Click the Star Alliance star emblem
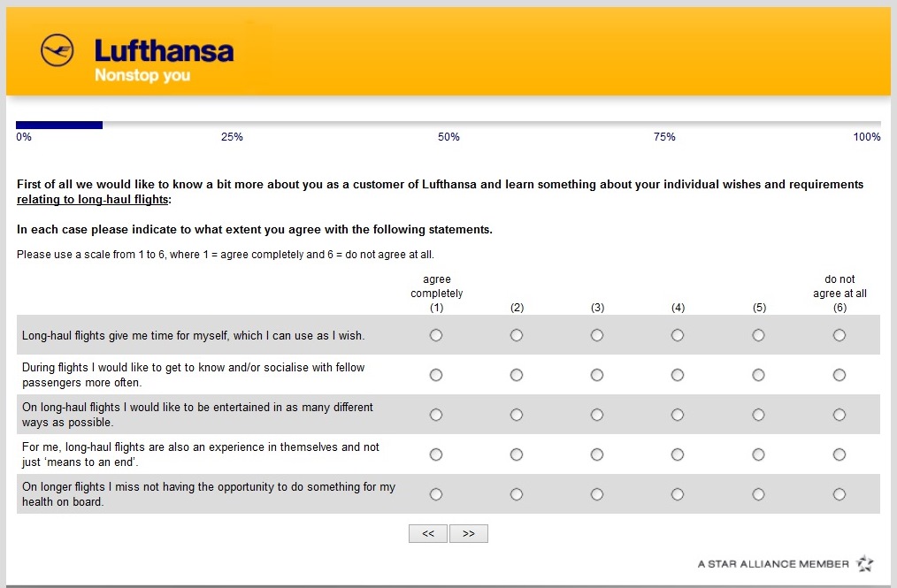 click(865, 564)
